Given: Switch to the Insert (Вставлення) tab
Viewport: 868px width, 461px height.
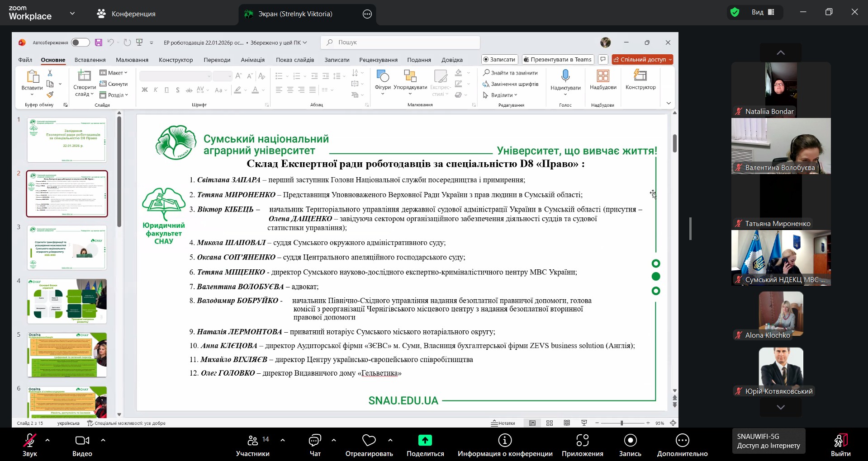Looking at the screenshot, I should [90, 60].
